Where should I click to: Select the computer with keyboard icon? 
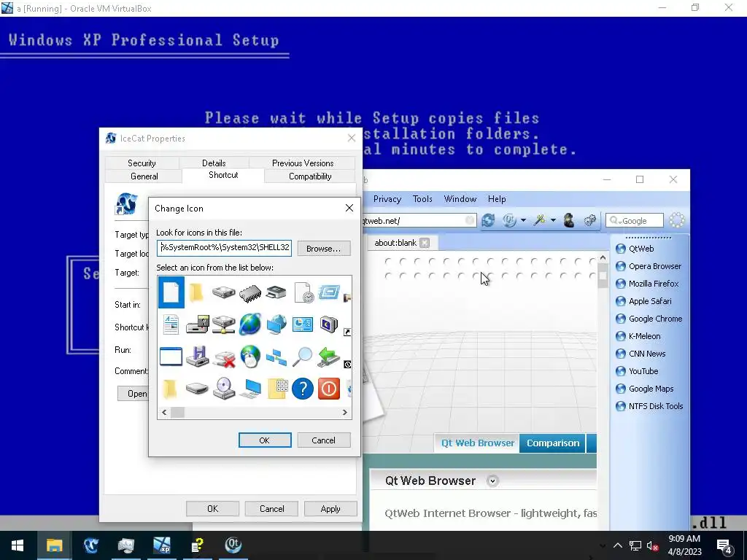pos(251,389)
